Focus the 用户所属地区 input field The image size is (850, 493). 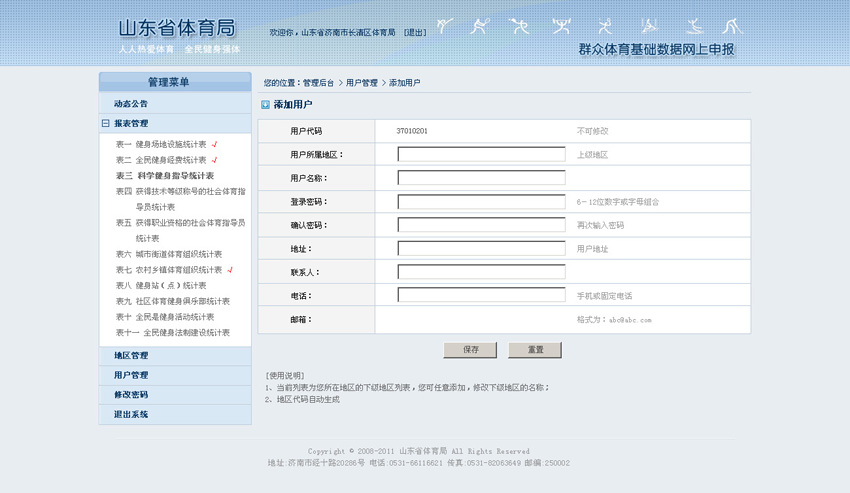481,154
